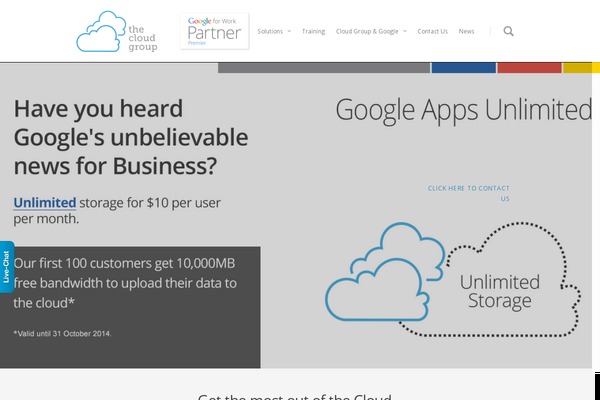Click the Google Apps Unlimited heading
The height and width of the screenshot is (400, 600).
[x=464, y=111]
